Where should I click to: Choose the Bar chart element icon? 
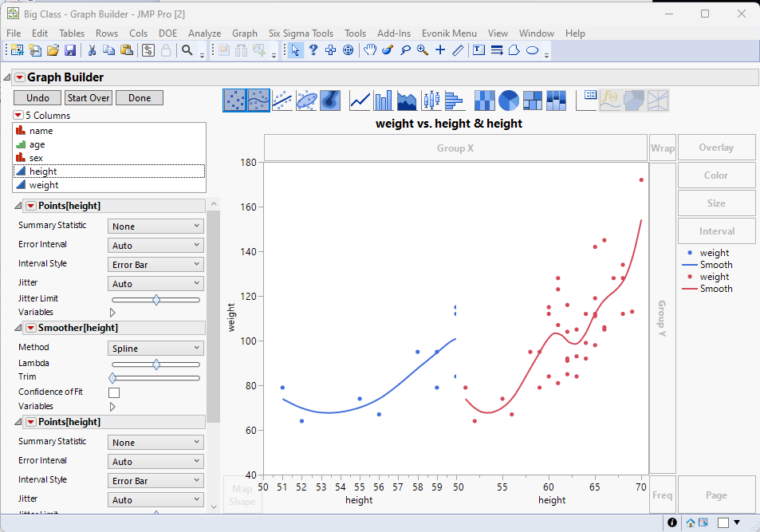(384, 100)
